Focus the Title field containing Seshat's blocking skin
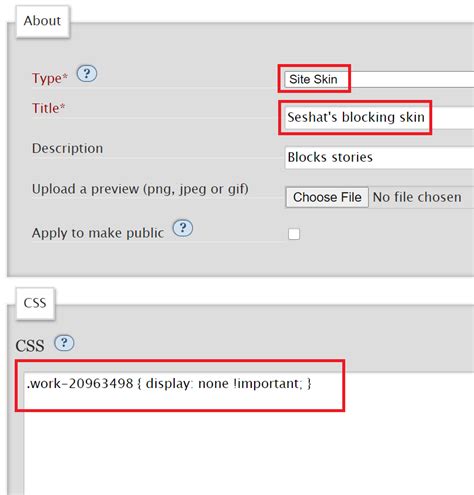The height and width of the screenshot is (495, 474). click(379, 117)
